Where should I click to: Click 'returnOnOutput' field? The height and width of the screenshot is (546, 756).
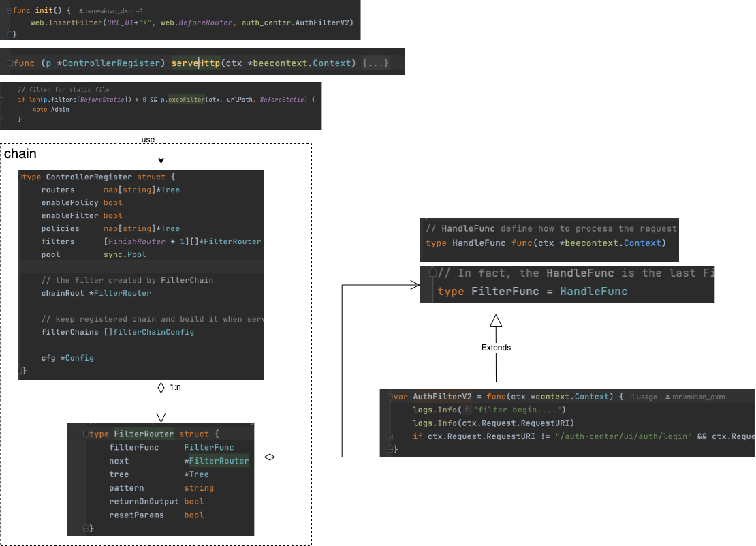tap(144, 502)
